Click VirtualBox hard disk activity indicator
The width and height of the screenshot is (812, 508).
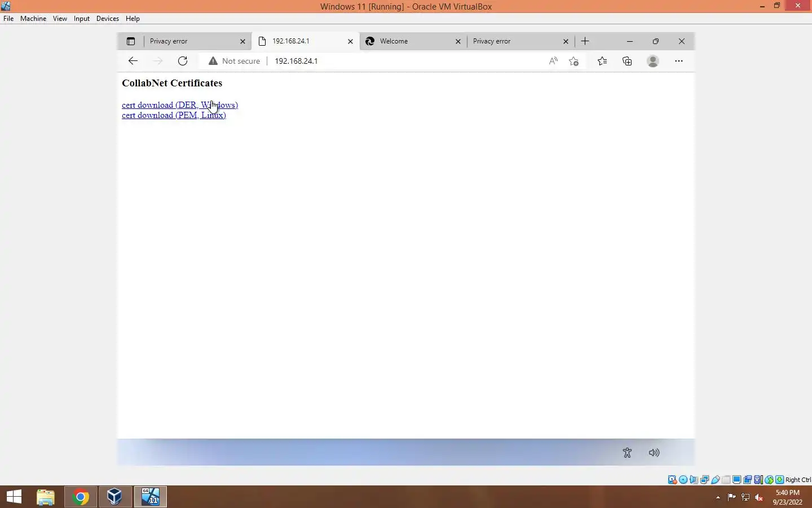point(672,480)
